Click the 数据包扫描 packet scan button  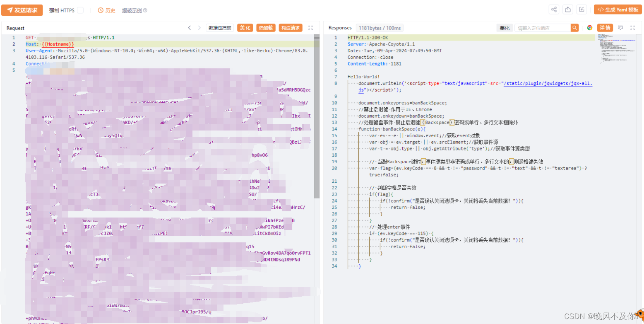point(220,28)
